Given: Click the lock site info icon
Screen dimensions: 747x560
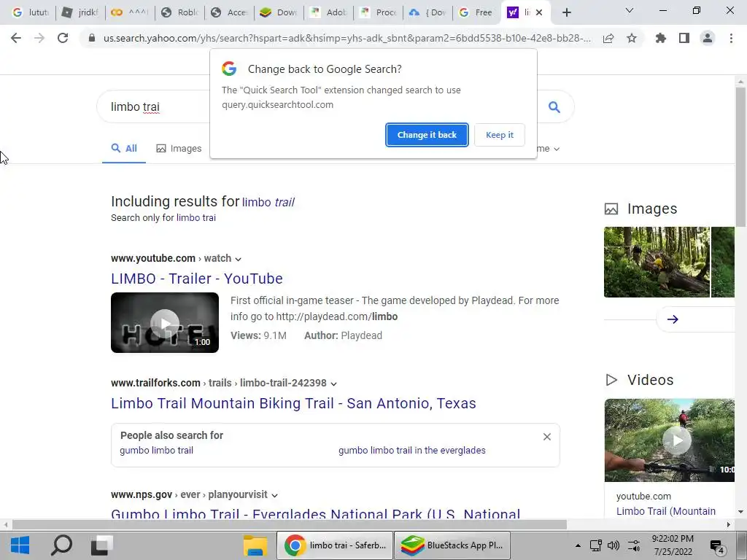Looking at the screenshot, I should tap(92, 38).
